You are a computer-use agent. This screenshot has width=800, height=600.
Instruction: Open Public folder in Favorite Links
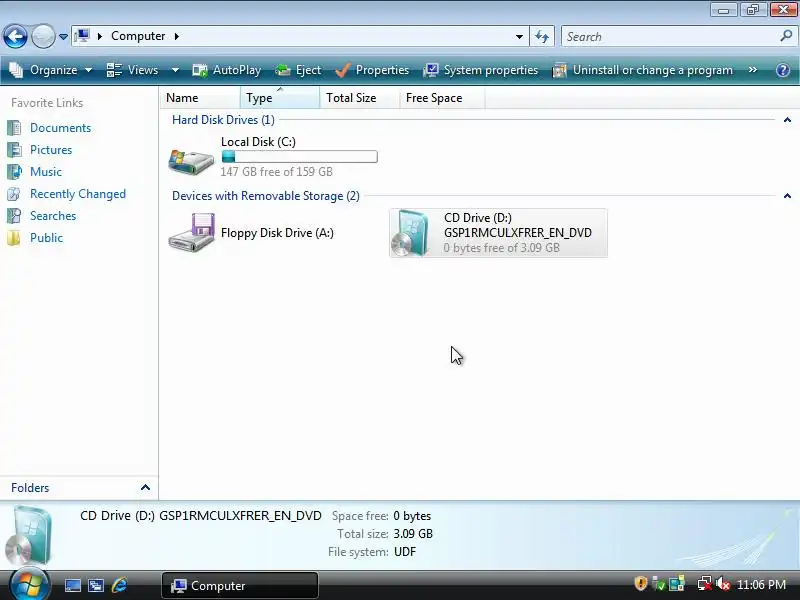(46, 238)
